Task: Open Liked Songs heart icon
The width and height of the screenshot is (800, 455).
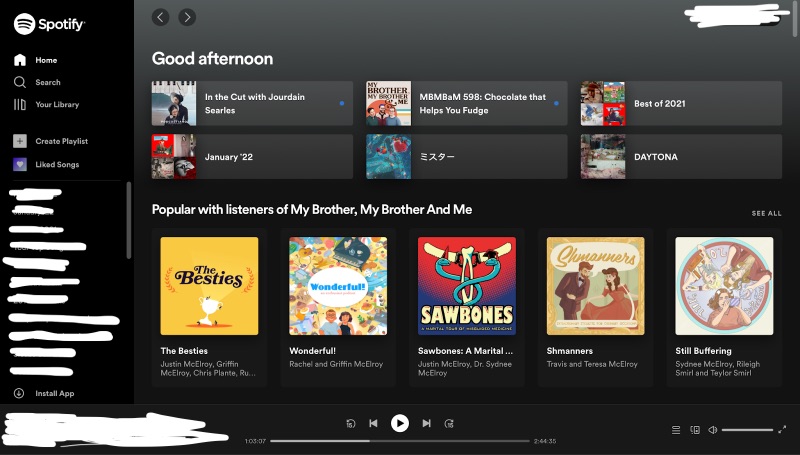Action: (20, 164)
